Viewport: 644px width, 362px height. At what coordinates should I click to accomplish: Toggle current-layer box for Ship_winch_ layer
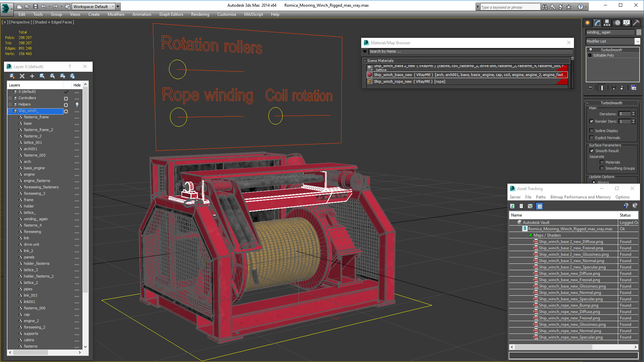pyautogui.click(x=66, y=111)
